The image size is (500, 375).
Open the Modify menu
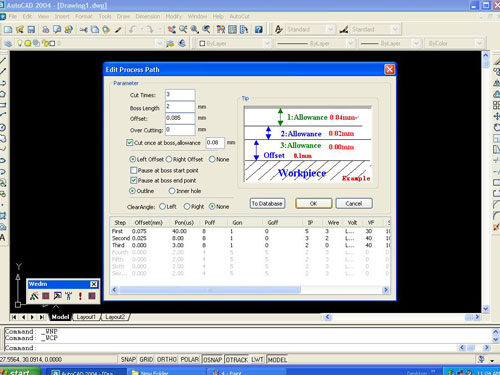click(x=173, y=16)
